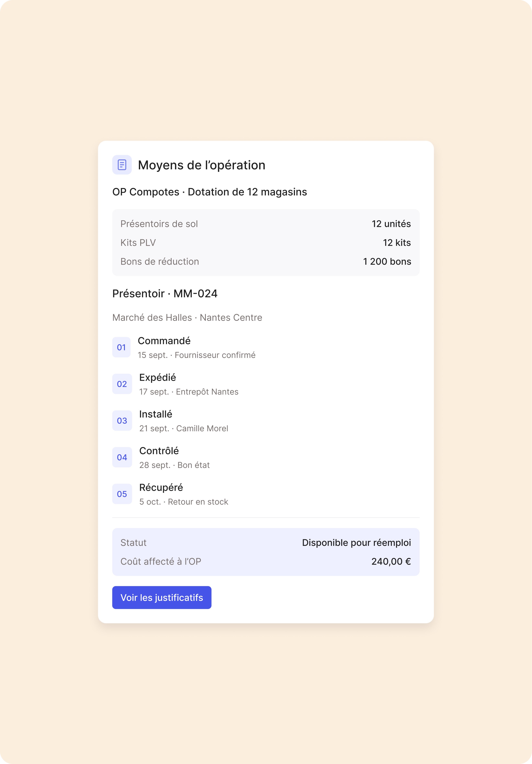Click the Moyens de l'opération title
The height and width of the screenshot is (764, 532).
[202, 165]
